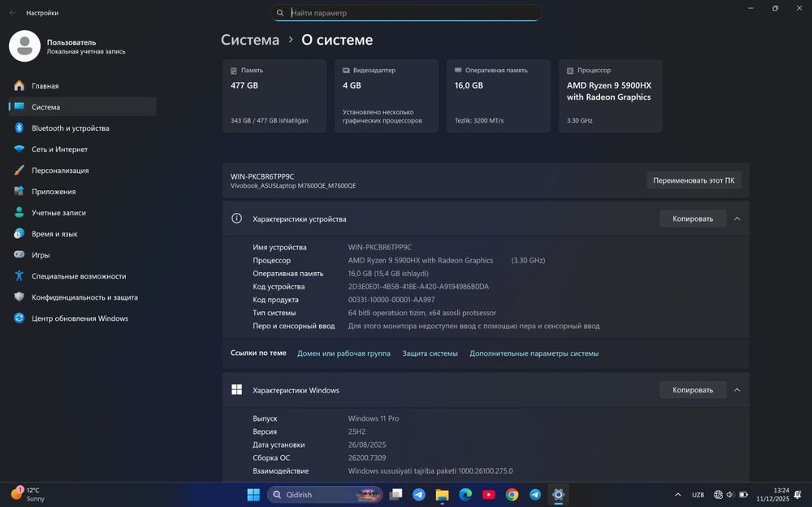The image size is (812, 507).
Task: Click the Windows 11 Pro edition value
Action: [374, 418]
